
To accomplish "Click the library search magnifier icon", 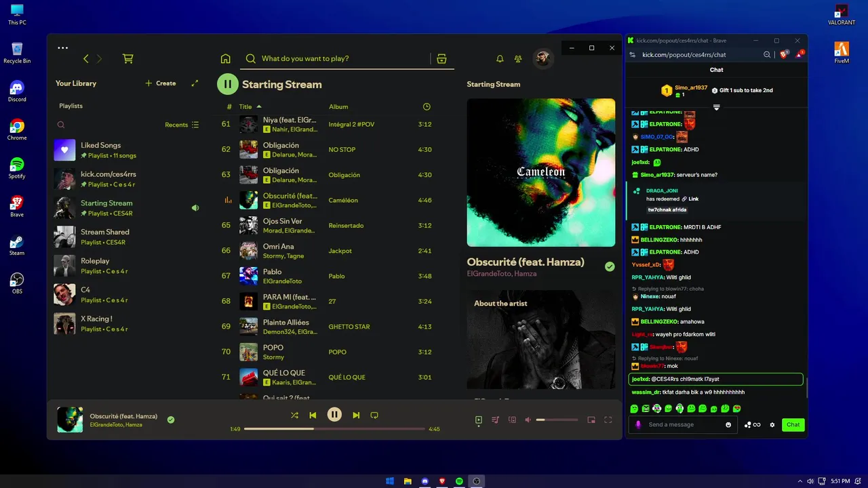I will tap(61, 125).
